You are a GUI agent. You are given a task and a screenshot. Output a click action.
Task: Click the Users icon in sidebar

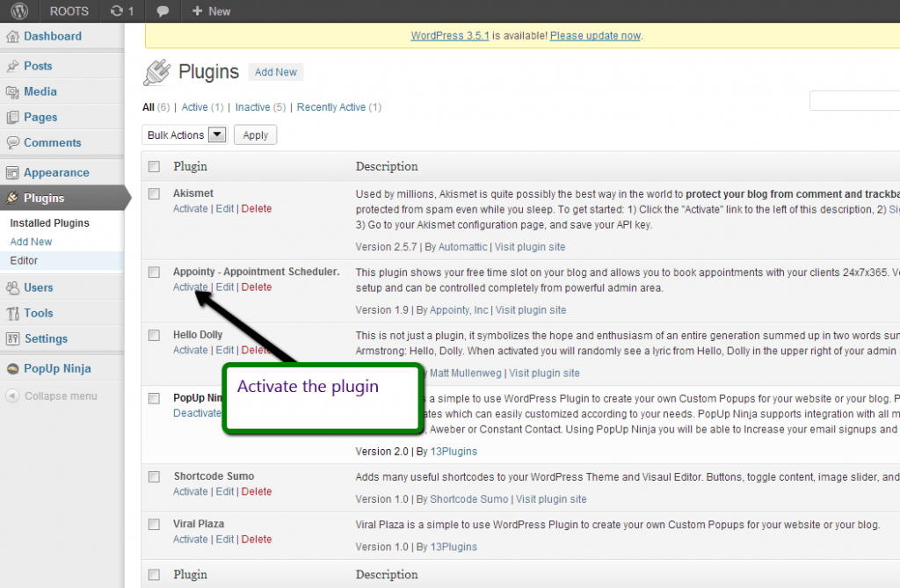(12, 287)
